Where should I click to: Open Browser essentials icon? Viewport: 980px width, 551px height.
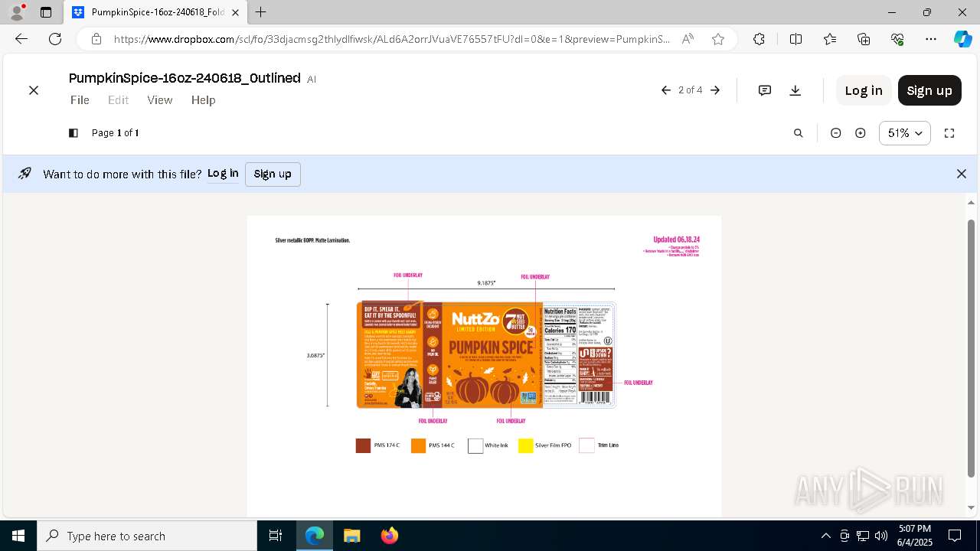point(897,39)
